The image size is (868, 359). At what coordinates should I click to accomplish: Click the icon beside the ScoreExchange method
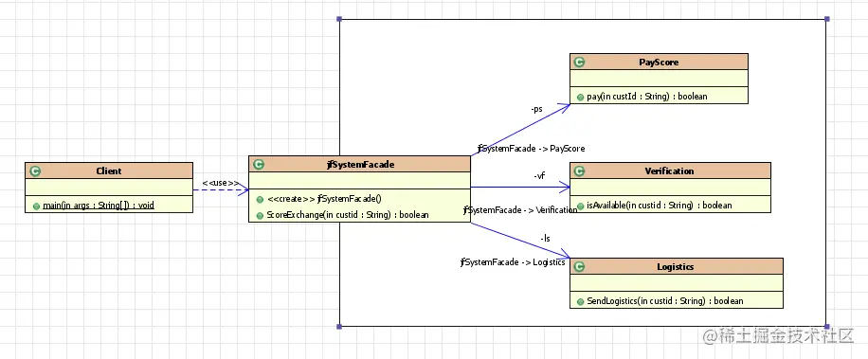pos(260,215)
